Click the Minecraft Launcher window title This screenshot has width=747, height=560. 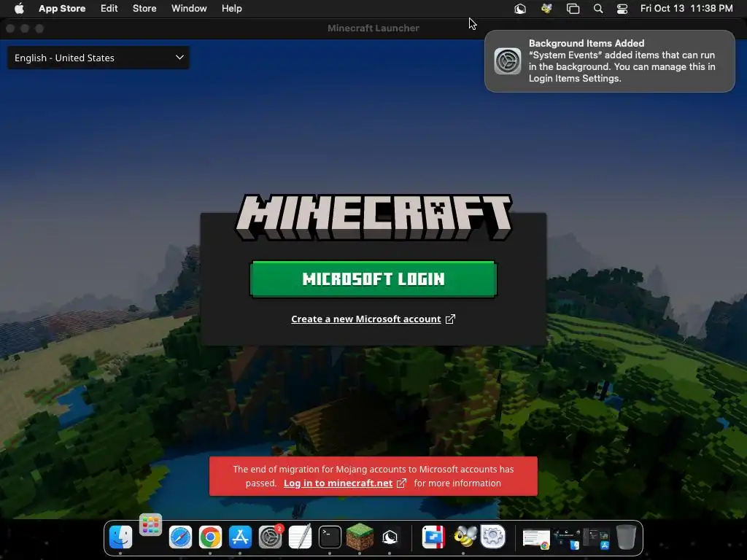pyautogui.click(x=373, y=28)
